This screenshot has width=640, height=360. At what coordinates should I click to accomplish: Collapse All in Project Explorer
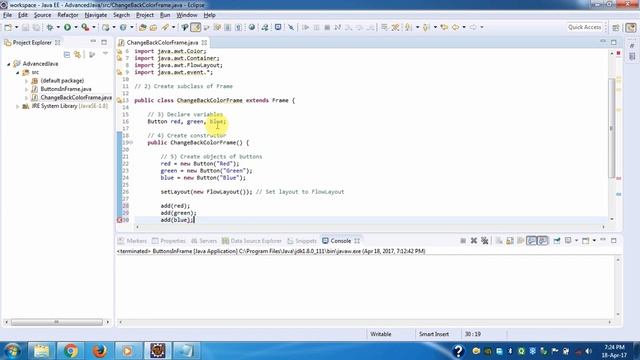(x=67, y=54)
